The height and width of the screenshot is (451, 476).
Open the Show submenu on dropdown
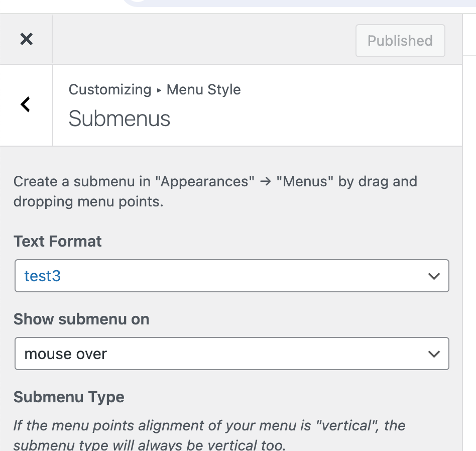coord(231,354)
